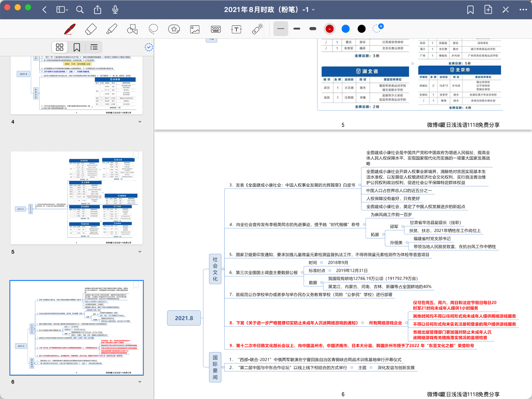
Task: Pick the black pen color
Action: pyautogui.click(x=362, y=29)
